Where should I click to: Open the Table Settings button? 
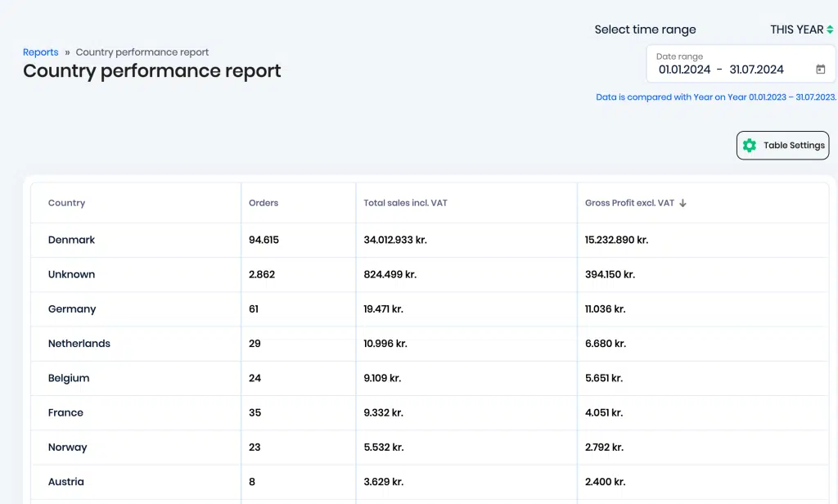[782, 146]
